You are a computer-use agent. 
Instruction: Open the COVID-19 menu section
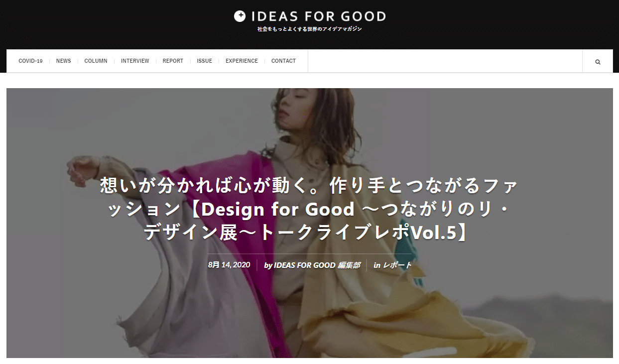pyautogui.click(x=30, y=61)
